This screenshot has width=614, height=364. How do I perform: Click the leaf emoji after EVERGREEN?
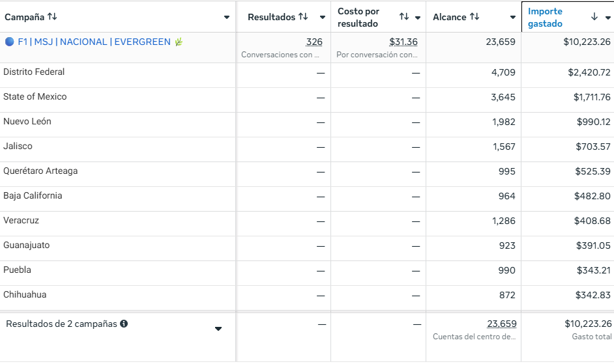(x=179, y=42)
